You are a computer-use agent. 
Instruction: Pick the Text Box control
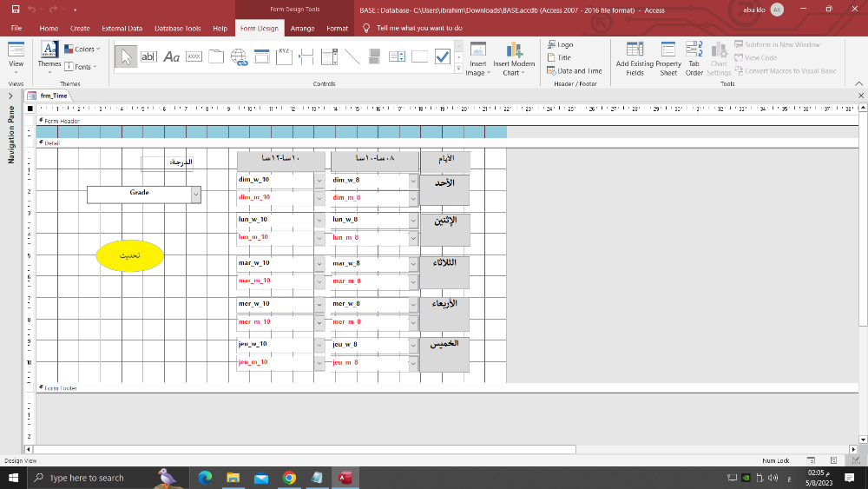(148, 56)
